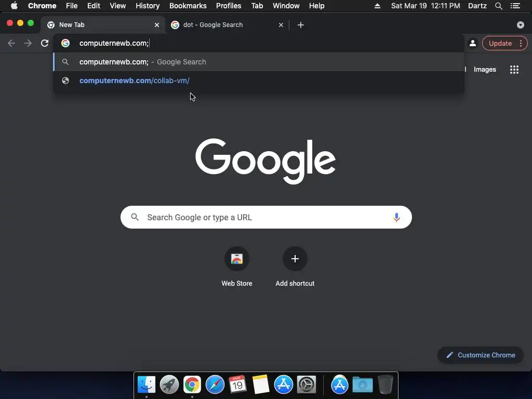
Task: Open Calendar from the dock
Action: pos(237,384)
